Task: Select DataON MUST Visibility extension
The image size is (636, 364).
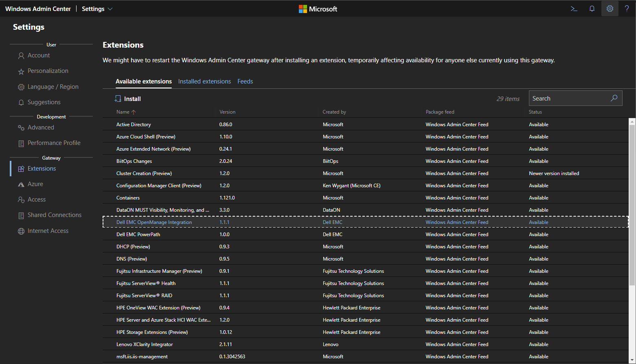Action: 366,210
